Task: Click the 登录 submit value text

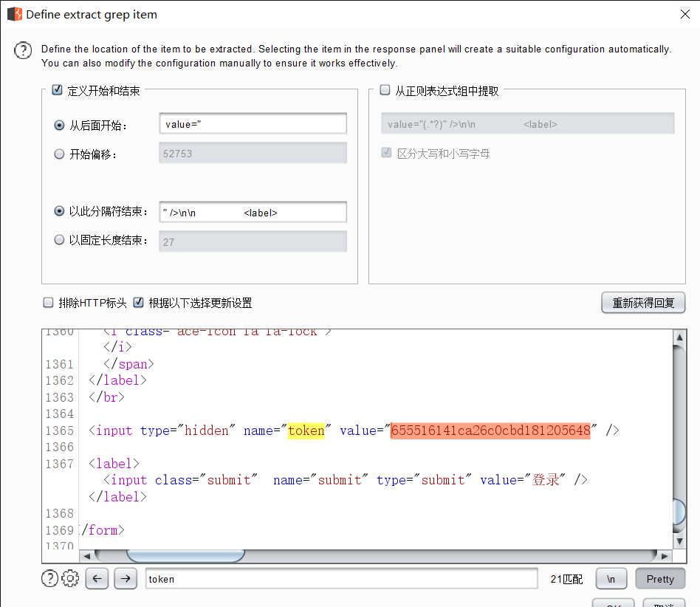Action: [x=546, y=480]
